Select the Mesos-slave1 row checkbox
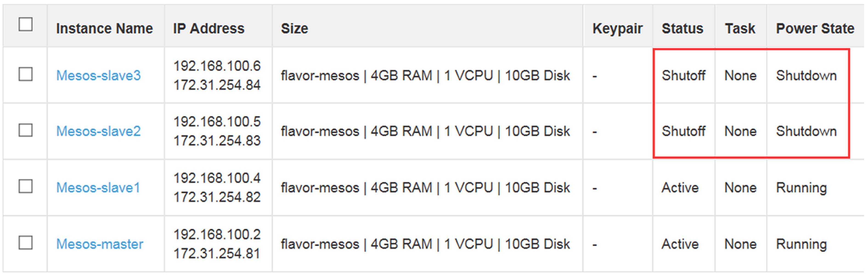The image size is (868, 277). click(x=26, y=187)
